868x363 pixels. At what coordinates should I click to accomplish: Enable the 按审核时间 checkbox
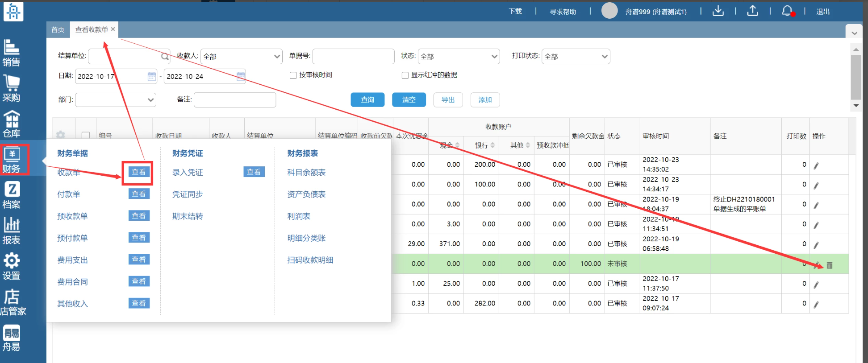(x=293, y=75)
